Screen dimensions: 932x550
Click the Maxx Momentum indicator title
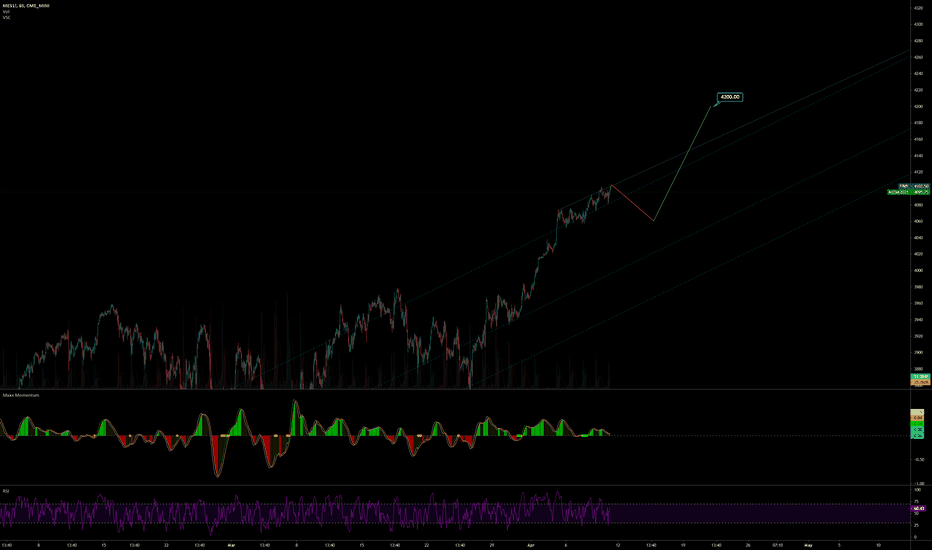point(21,395)
